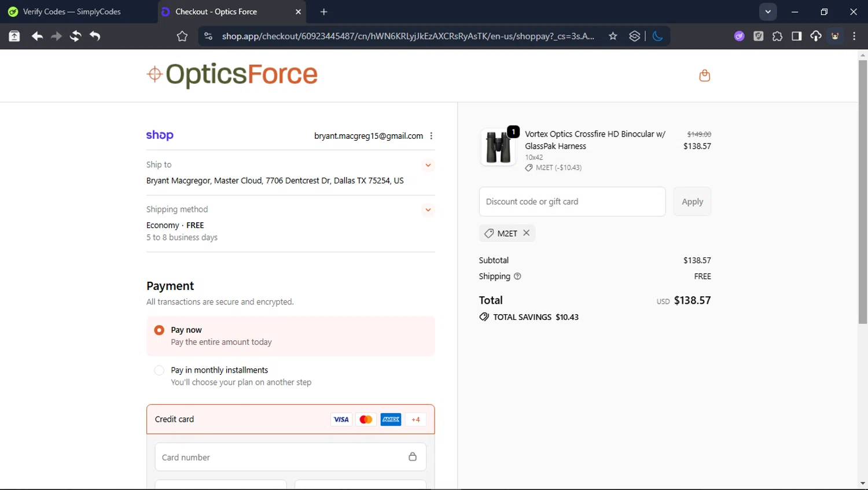The height and width of the screenshot is (490, 868).
Task: Bookmark this page with star in address bar
Action: [x=613, y=36]
